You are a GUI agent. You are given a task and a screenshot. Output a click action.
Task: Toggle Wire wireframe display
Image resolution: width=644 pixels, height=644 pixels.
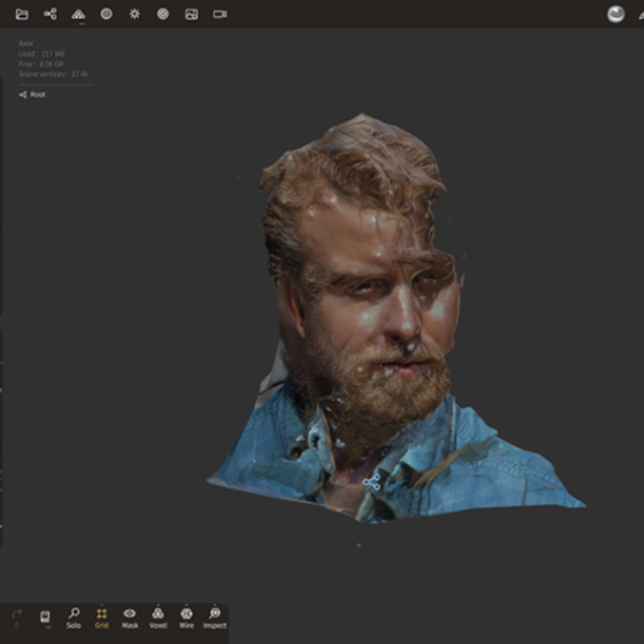click(x=186, y=617)
